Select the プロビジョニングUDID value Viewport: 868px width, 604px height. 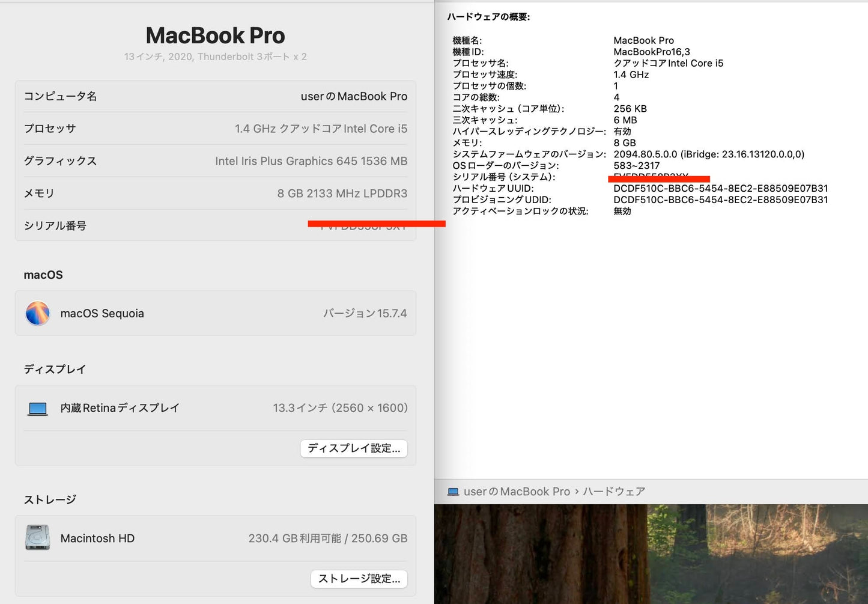click(721, 200)
